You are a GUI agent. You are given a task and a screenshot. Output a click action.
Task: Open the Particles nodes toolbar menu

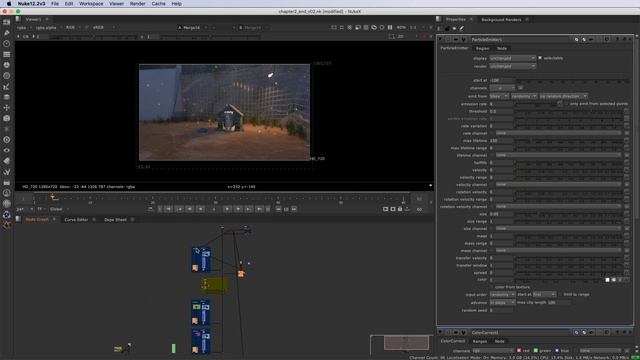(x=7, y=129)
